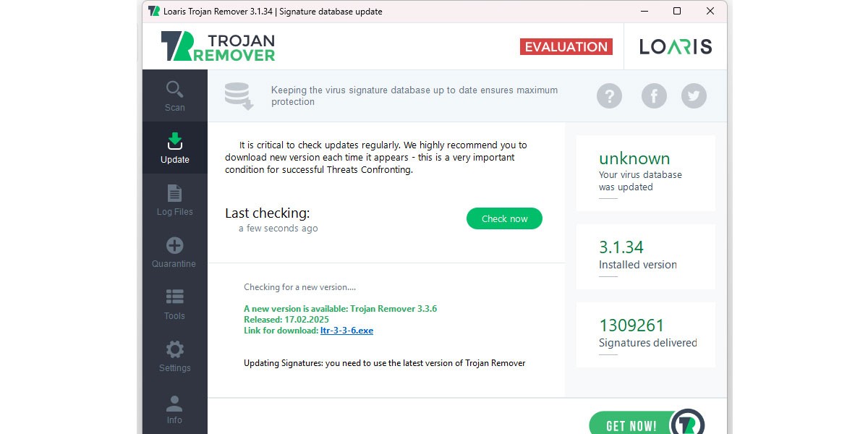
Task: Click the Trojan Remover logo
Action: tap(218, 46)
